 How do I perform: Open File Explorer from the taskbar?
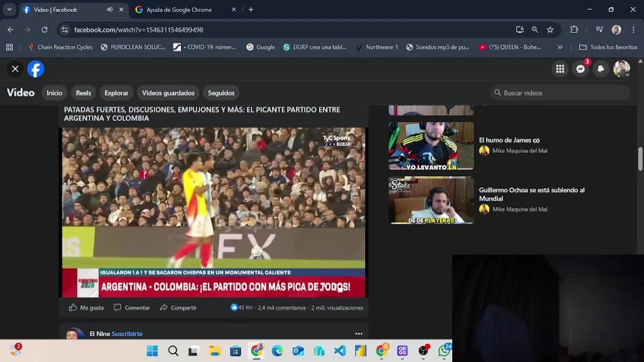215,351
